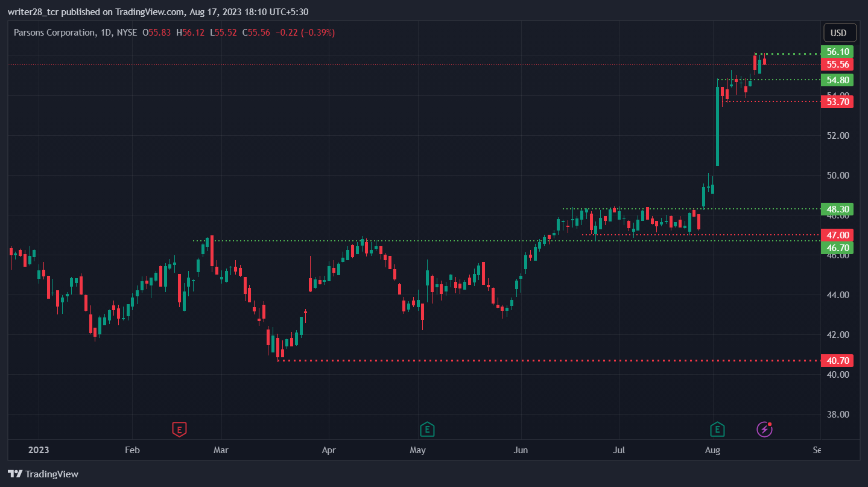Click the 48.30 green price label

tap(838, 209)
